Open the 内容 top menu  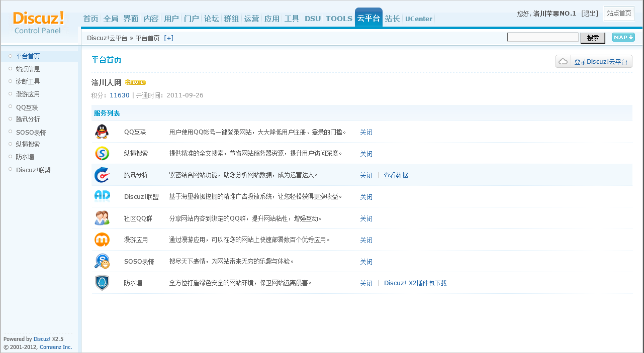click(x=151, y=19)
